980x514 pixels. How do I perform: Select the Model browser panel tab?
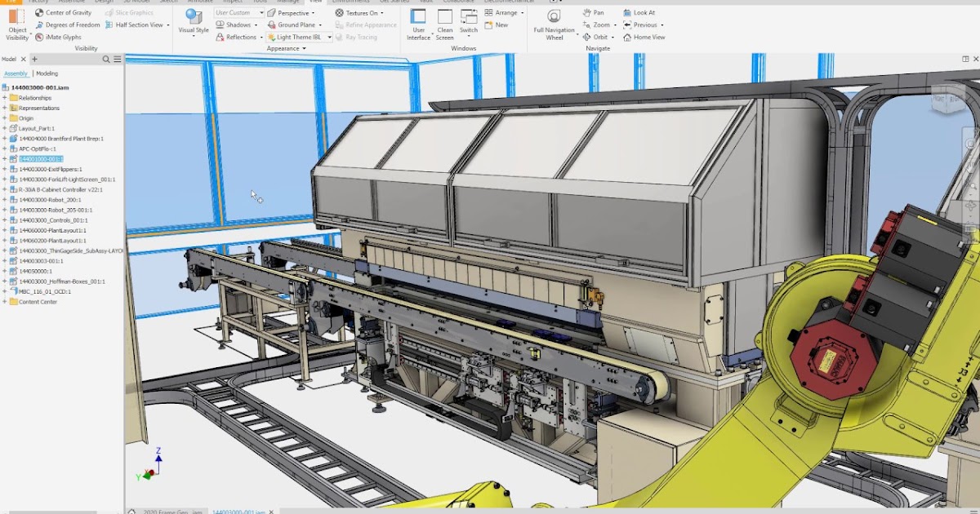pos(9,60)
